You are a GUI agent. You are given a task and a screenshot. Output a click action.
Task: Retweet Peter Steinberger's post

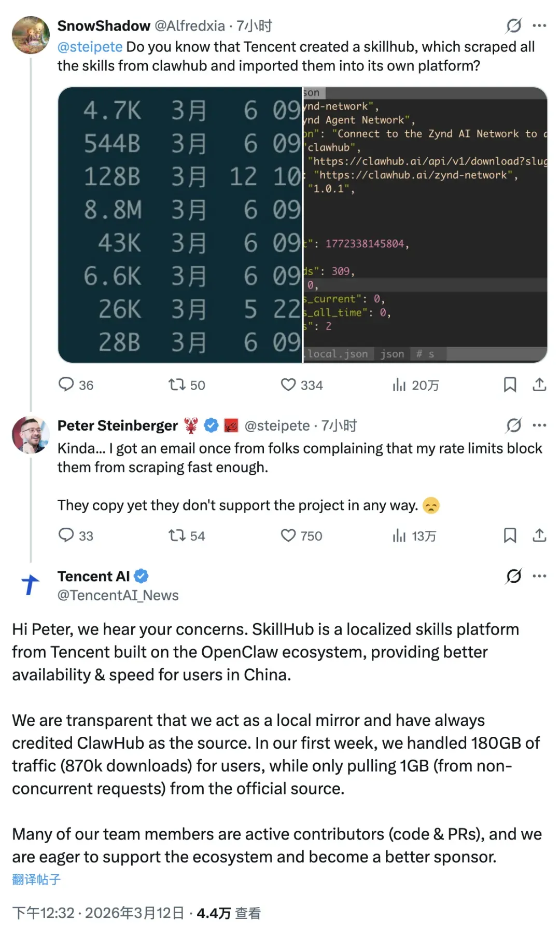(177, 535)
